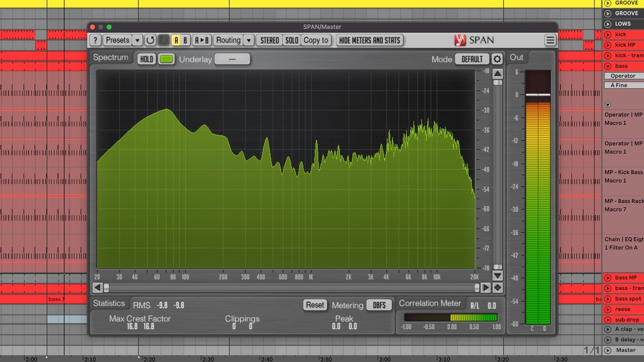The height and width of the screenshot is (362, 644).
Task: Open the SPAN hamburger menu icon
Action: pos(550,40)
